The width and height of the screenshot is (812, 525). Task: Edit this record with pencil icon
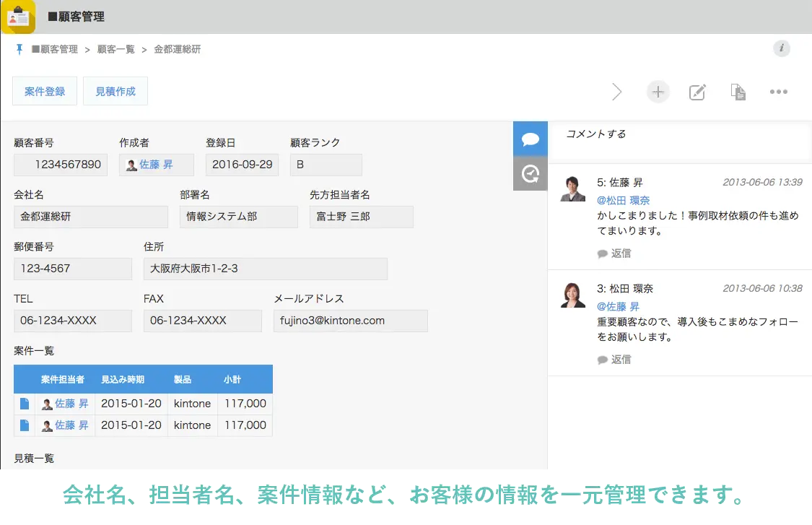697,92
